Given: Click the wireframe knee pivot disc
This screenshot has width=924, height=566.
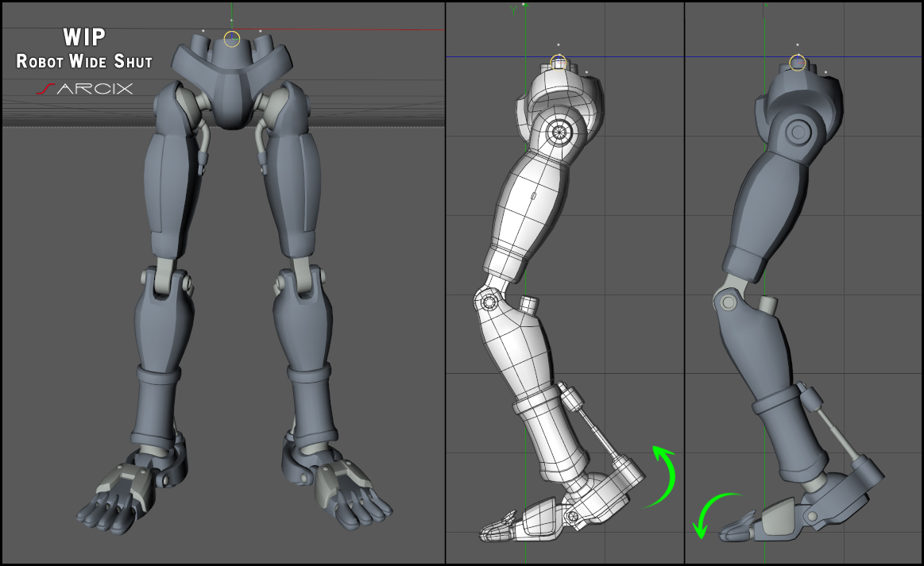Looking at the screenshot, I should coord(489,302).
